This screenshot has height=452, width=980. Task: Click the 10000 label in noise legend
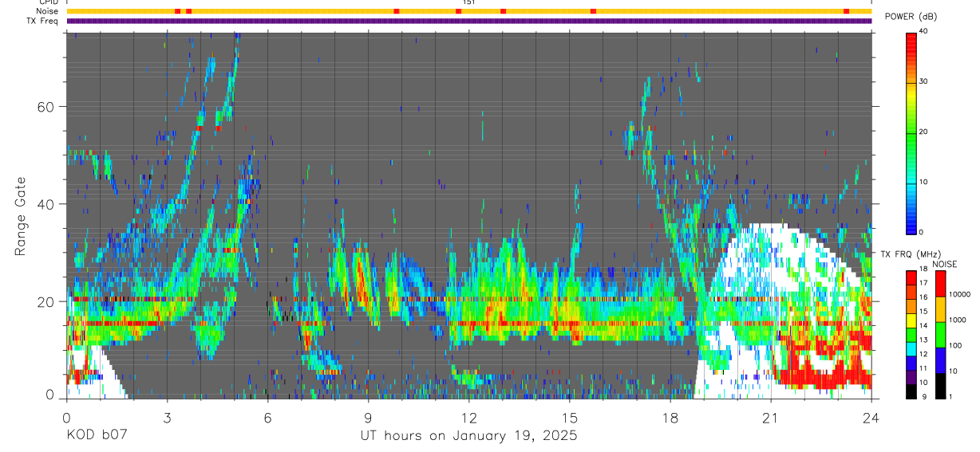[960, 294]
